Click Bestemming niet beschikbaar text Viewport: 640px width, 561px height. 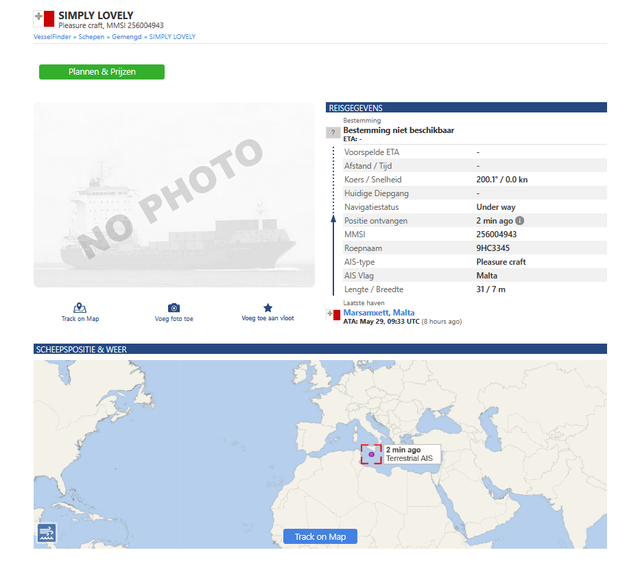[x=398, y=130]
